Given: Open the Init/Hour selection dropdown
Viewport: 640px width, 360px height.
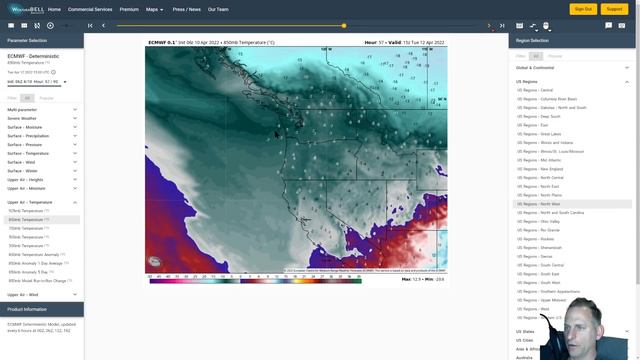Looking at the screenshot, I should [37, 82].
